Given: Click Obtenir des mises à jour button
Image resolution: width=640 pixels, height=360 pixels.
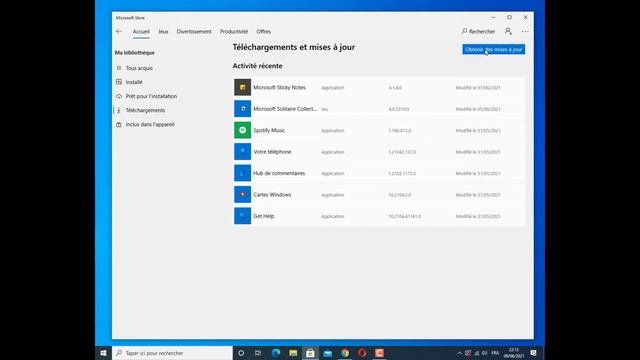Looking at the screenshot, I should click(x=493, y=49).
